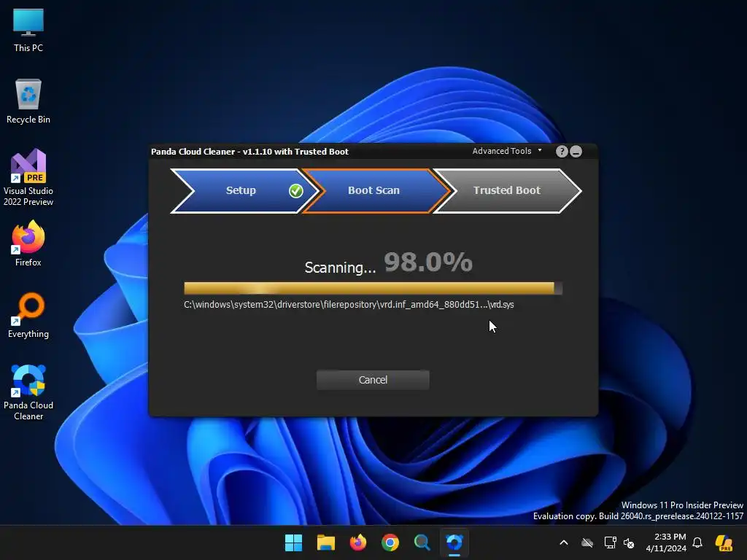Click the 98.0% scan percentage
The image size is (747, 560).
click(427, 262)
